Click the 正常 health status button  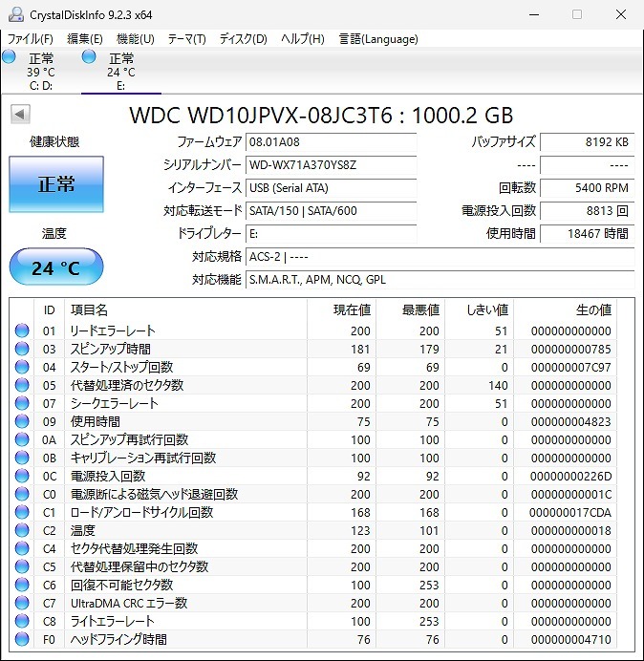56,184
